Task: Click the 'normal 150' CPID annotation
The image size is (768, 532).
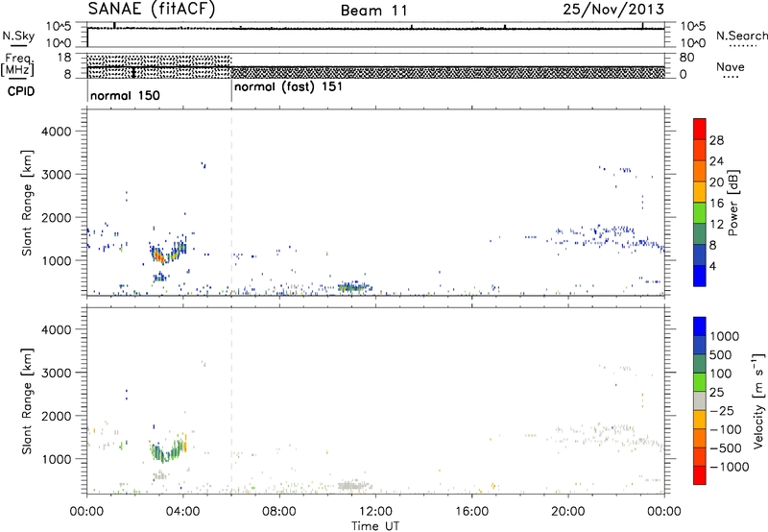Action: (125, 95)
